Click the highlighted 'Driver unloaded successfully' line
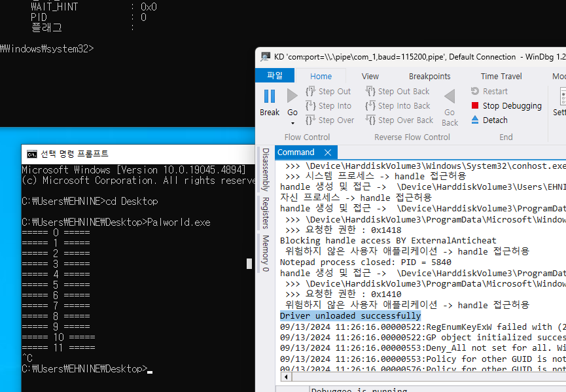The height and width of the screenshot is (392, 566). (350, 316)
